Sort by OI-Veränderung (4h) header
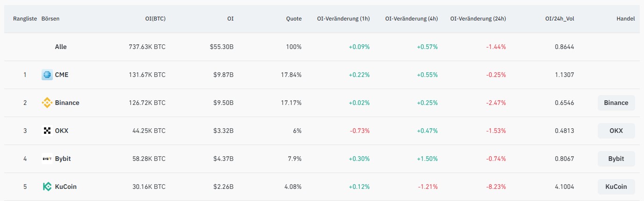Image resolution: width=644 pixels, height=201 pixels. [411, 19]
